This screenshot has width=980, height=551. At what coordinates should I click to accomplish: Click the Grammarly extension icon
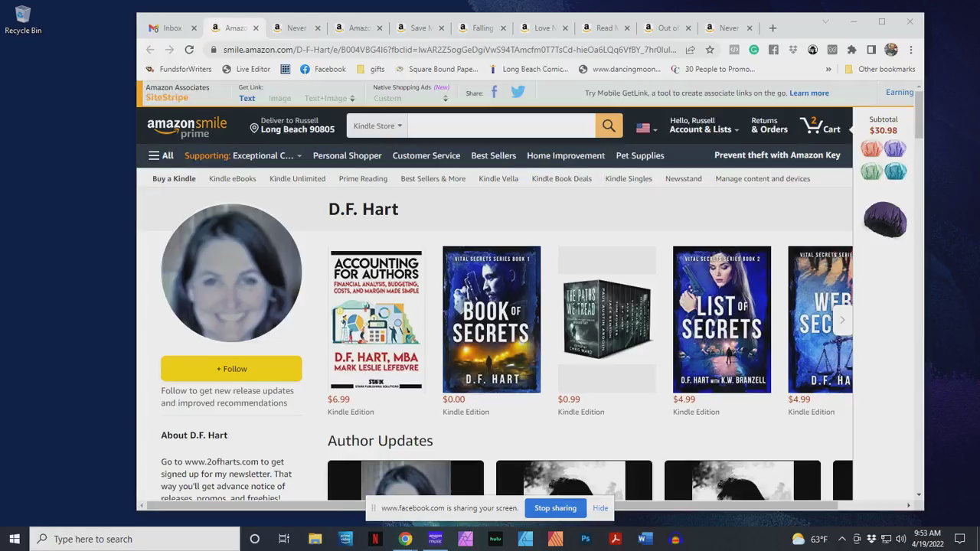point(753,50)
